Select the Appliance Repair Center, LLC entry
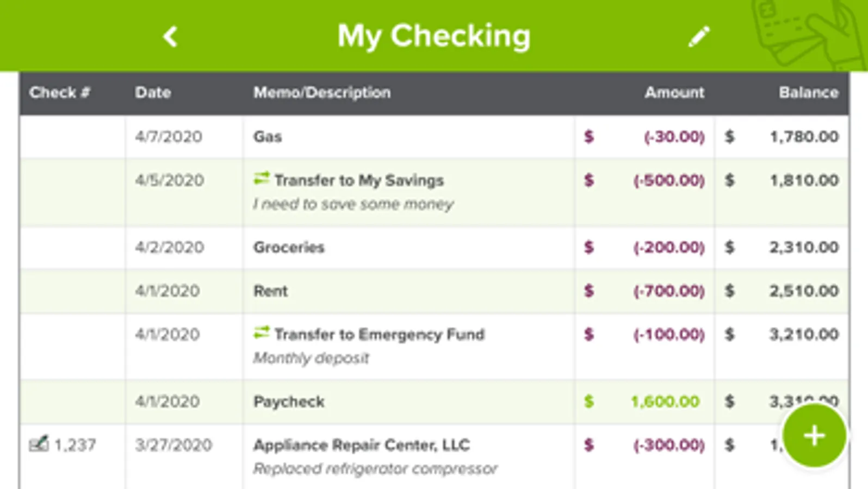The width and height of the screenshot is (868, 489). [361, 444]
